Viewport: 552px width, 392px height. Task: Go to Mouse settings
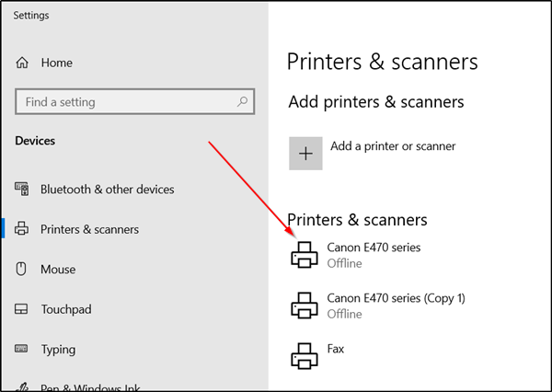(58, 270)
